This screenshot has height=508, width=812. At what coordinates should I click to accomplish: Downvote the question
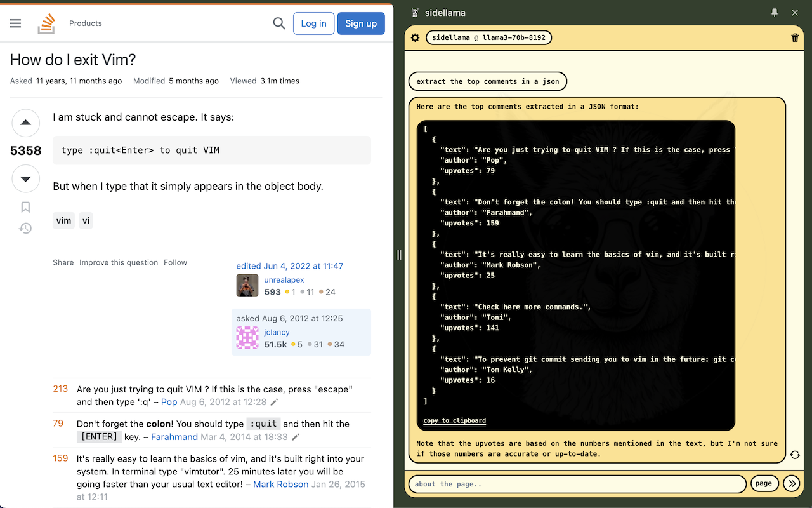point(25,179)
